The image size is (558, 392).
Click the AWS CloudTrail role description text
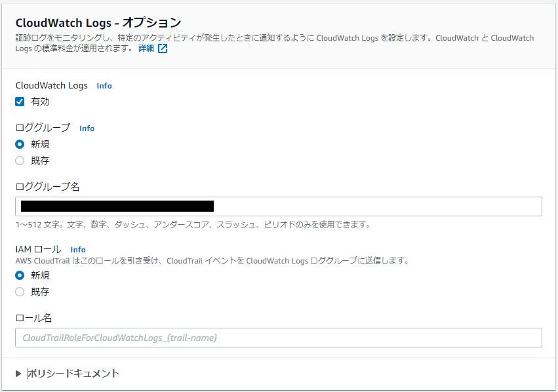pyautogui.click(x=212, y=261)
